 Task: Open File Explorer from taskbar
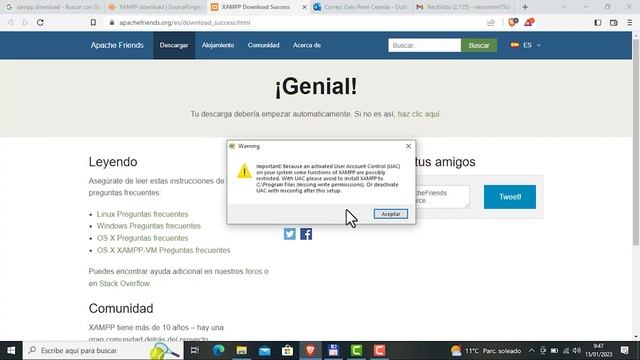tap(242, 351)
